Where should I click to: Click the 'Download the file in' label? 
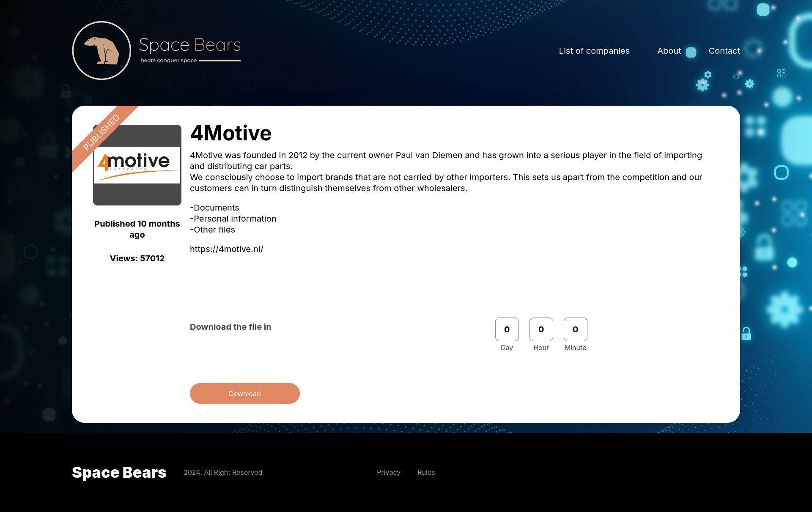230,327
